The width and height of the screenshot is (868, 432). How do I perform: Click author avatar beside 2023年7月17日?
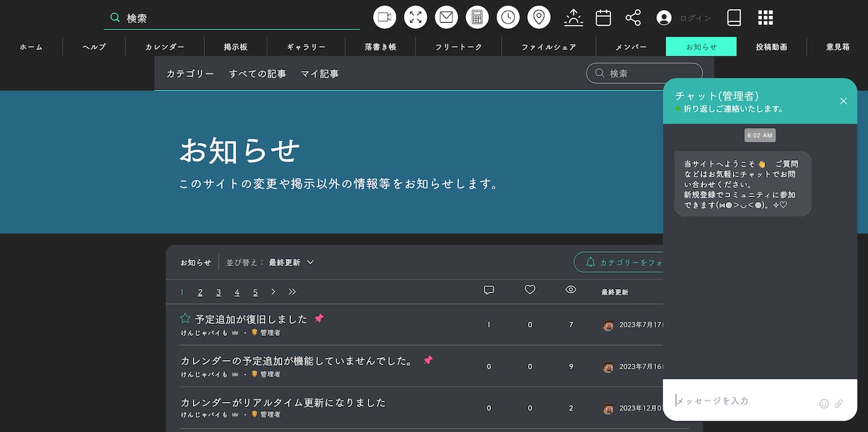tap(608, 325)
